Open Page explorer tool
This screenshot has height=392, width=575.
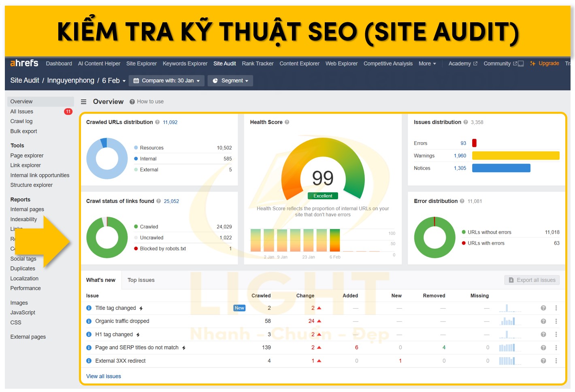point(27,156)
